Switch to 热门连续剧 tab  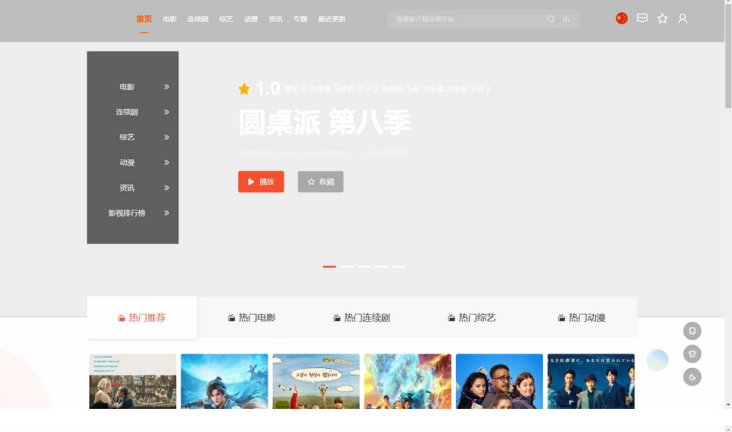[362, 318]
